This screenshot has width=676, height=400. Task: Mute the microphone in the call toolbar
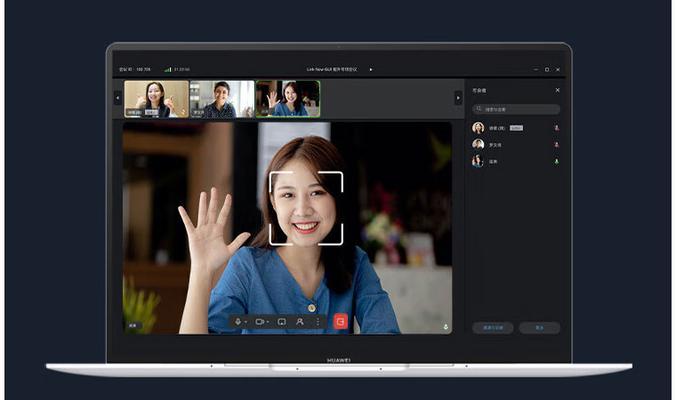[x=238, y=322]
